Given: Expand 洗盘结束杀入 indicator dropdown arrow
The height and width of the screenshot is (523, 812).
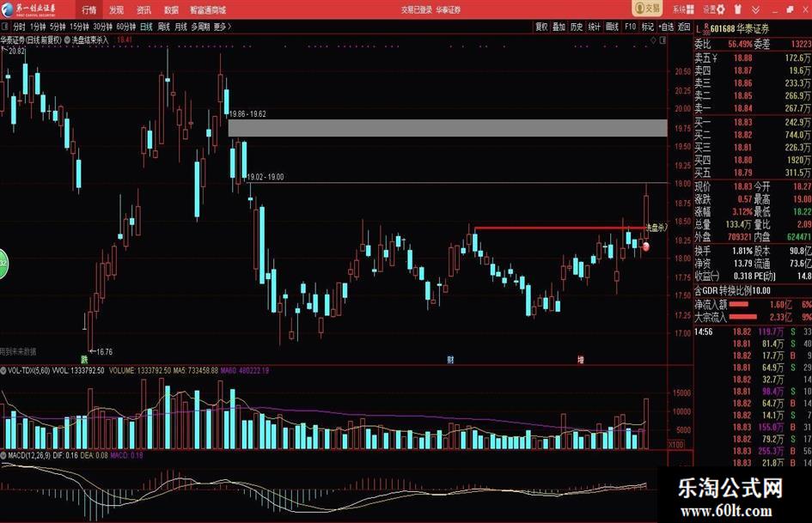Looking at the screenshot, I should (x=67, y=40).
